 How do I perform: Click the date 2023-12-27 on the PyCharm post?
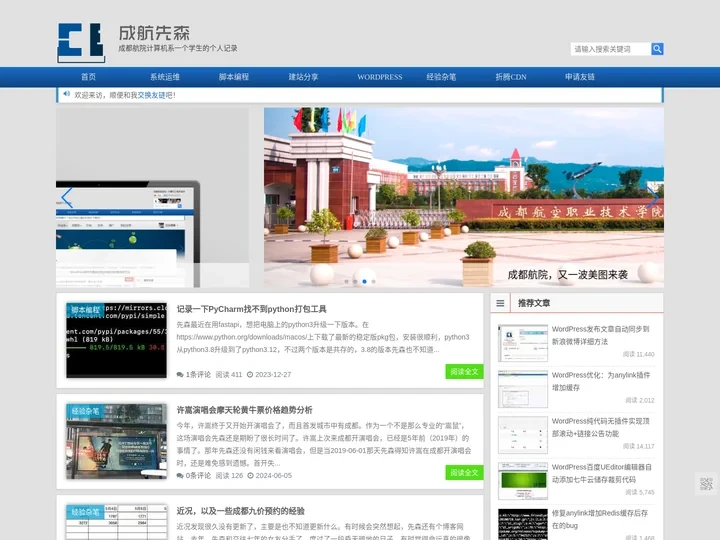coord(273,375)
